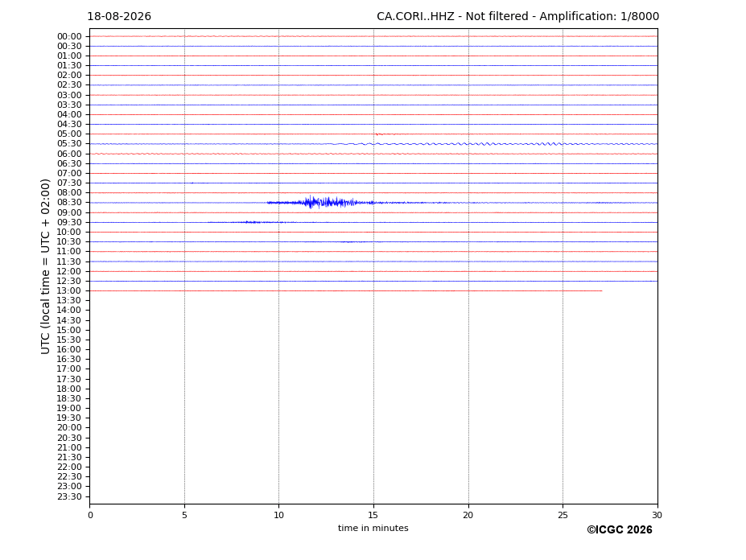Click the x-axis tick label 15
Viewport: 746px width, 560px height.
[x=373, y=515]
